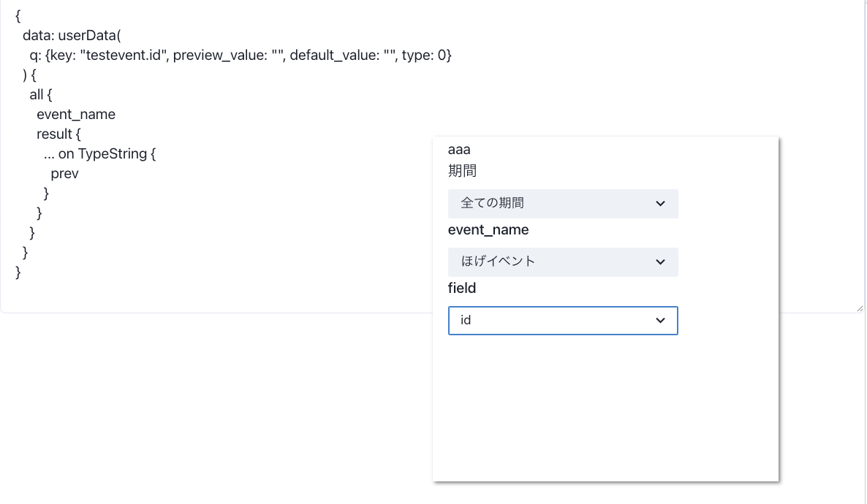The width and height of the screenshot is (867, 504).
Task: Click the opening brace on the first line
Action: click(18, 17)
